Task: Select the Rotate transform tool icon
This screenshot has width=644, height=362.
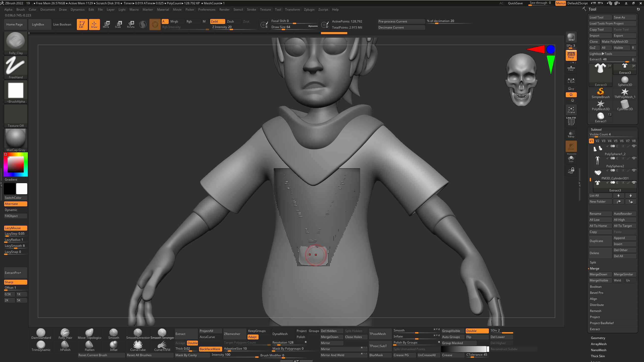Action: (131, 24)
